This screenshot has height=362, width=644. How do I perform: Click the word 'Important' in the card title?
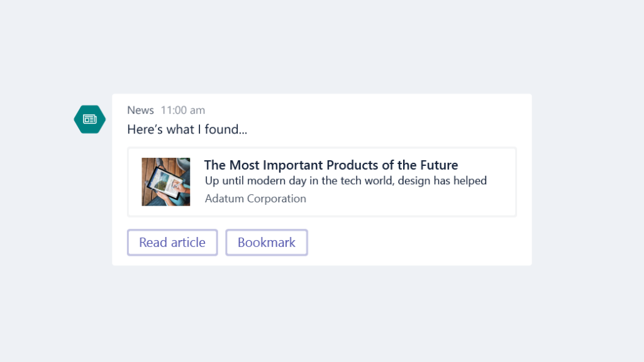click(293, 165)
